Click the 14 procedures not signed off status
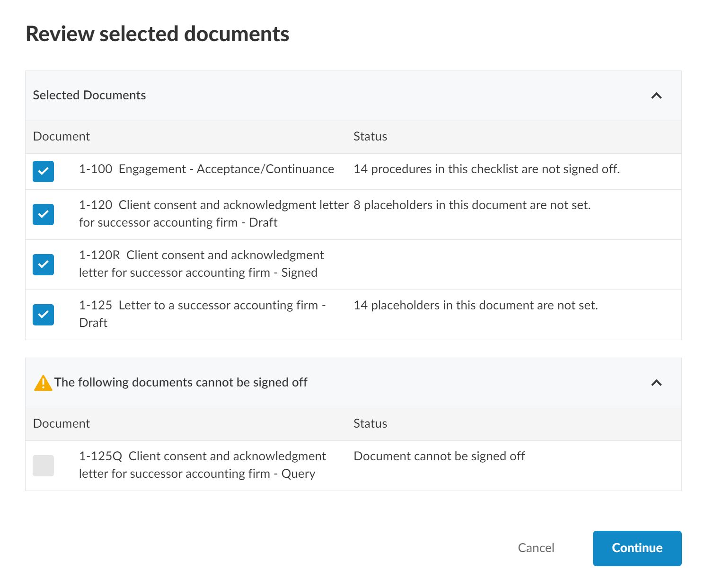The height and width of the screenshot is (588, 706). pos(487,169)
